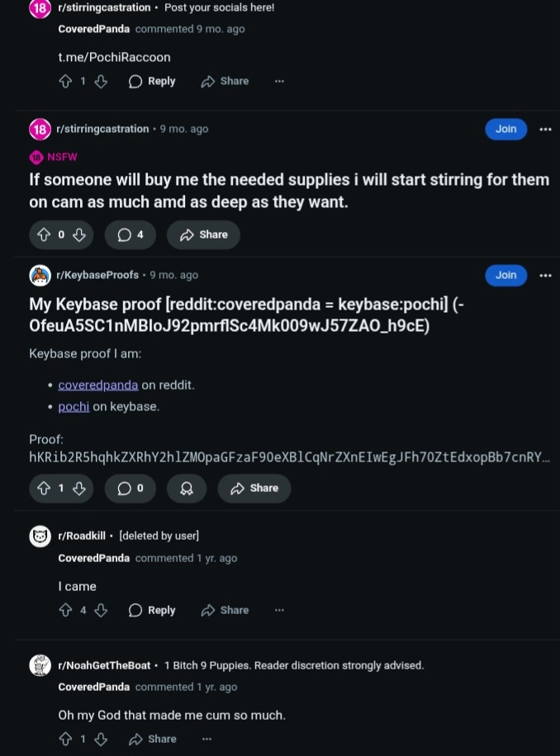The image size is (560, 756).
Task: Open comments on the Keybase proof post
Action: (131, 488)
